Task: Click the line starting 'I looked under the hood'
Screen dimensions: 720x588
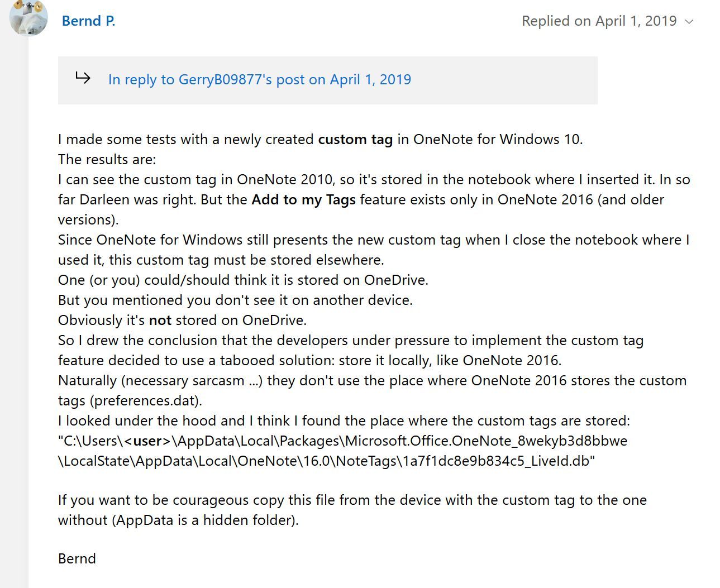Action: point(344,421)
